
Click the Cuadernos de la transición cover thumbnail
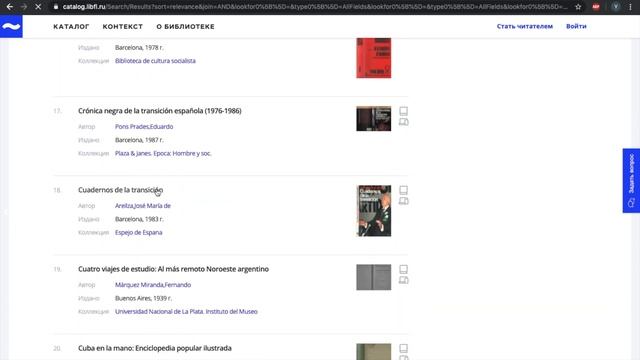pos(373,211)
